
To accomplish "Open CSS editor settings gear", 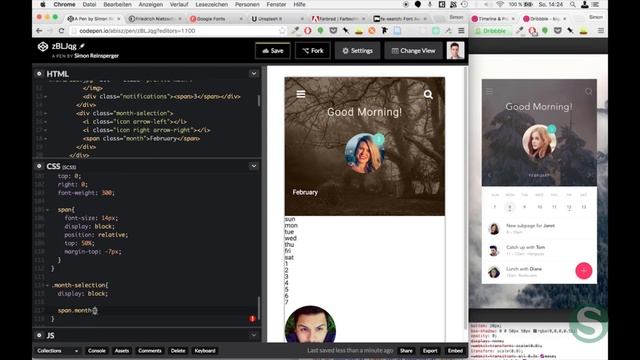I will pyautogui.click(x=39, y=166).
